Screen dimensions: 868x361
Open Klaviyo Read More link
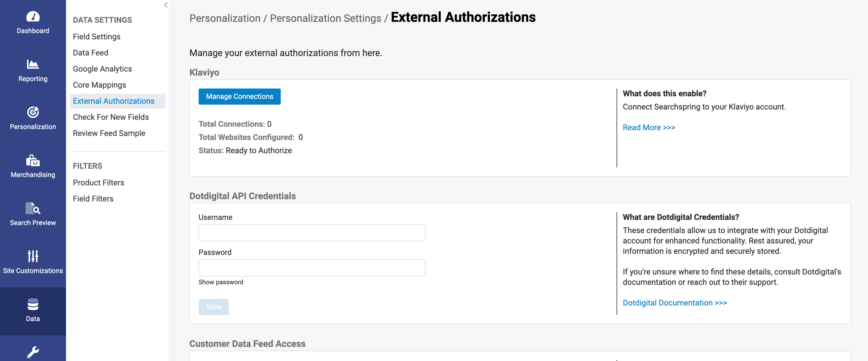tap(649, 128)
